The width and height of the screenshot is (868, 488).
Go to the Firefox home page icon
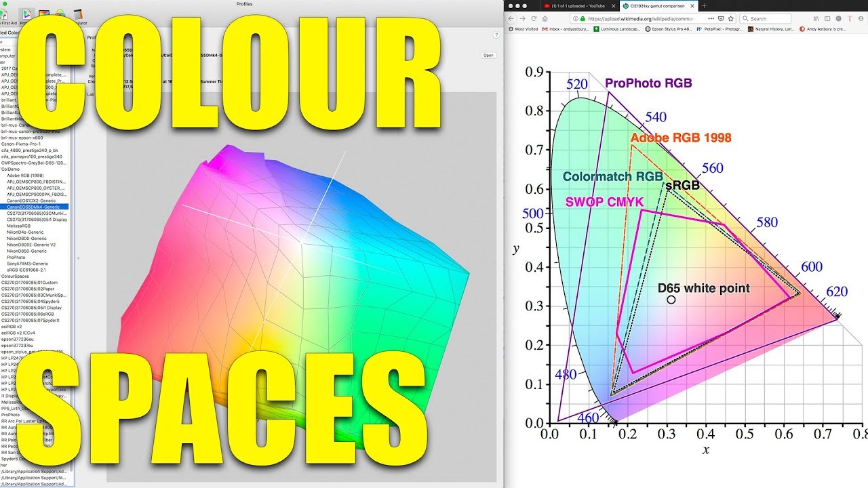pos(545,19)
